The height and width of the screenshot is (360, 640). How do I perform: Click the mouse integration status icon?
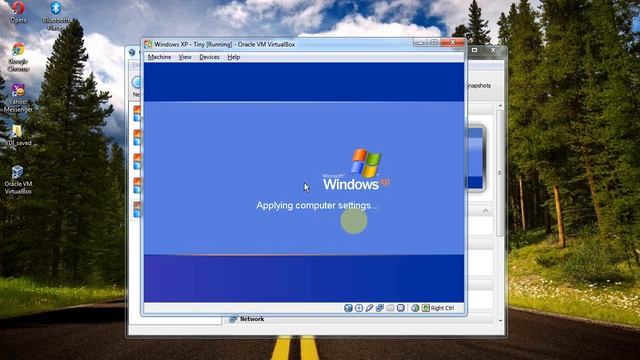pos(415,308)
